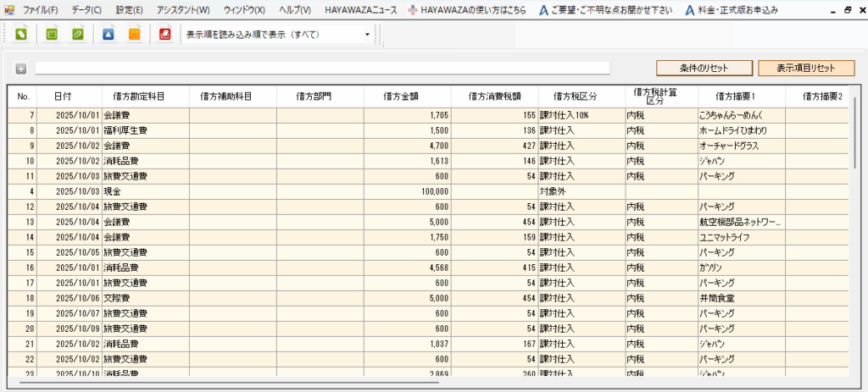Click the app icon in the menu bar

(x=10, y=10)
